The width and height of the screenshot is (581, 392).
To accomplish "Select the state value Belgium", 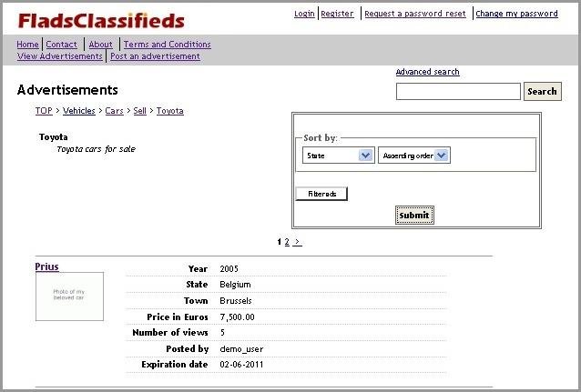I will 235,285.
